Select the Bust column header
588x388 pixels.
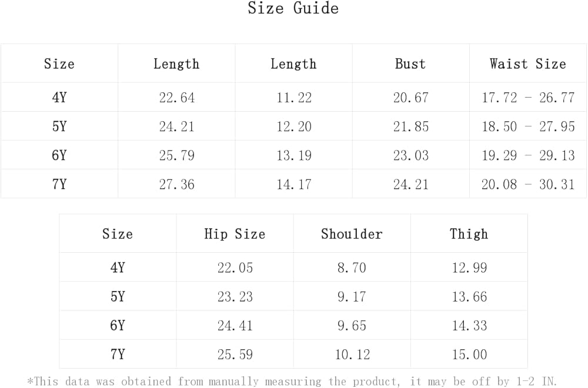pos(410,63)
